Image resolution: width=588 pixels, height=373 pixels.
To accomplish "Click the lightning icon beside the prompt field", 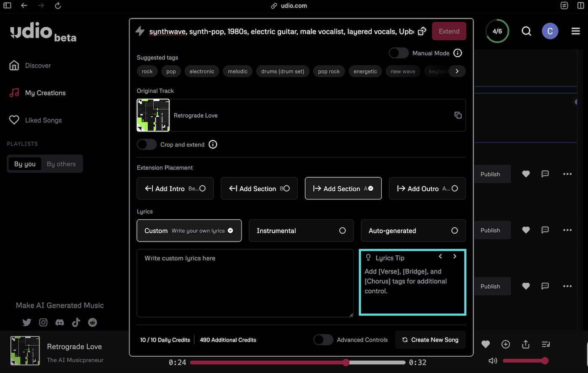I will click(x=140, y=31).
